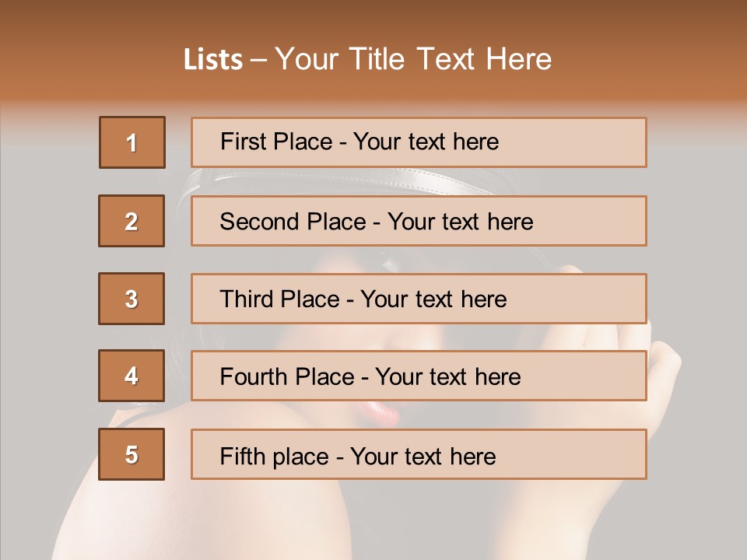
Task: Click the bold word 'Lists' in title
Action: (213, 60)
